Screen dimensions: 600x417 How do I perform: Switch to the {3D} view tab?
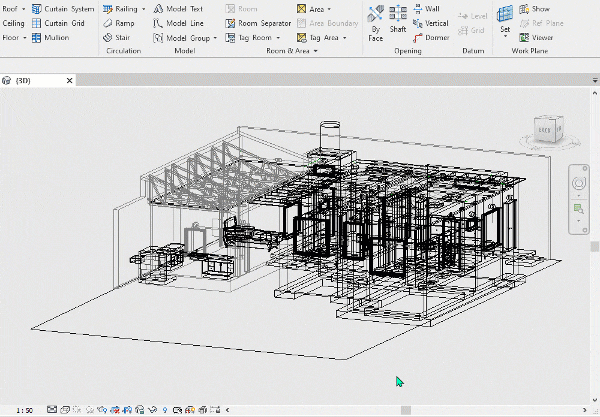tap(38, 80)
